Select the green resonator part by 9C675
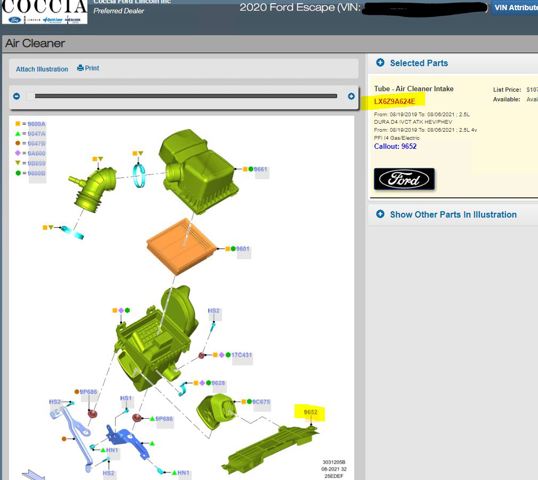This screenshot has height=480, width=538. (216, 412)
